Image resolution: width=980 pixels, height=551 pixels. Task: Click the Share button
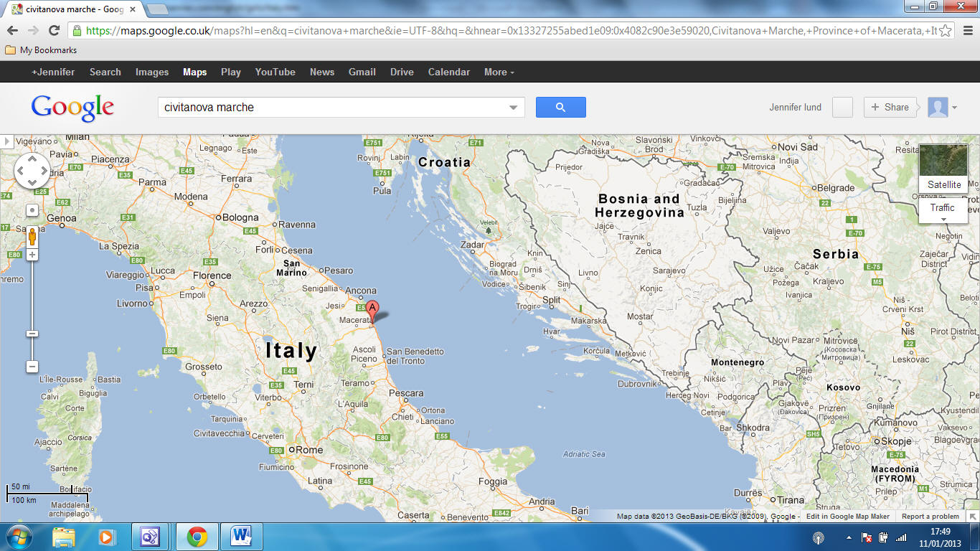click(890, 108)
